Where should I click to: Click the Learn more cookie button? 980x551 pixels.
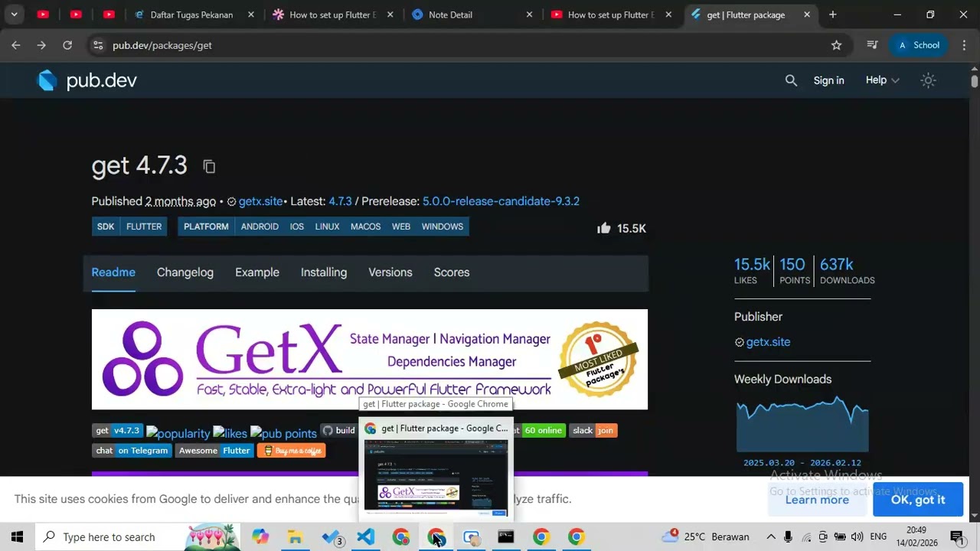(x=817, y=500)
